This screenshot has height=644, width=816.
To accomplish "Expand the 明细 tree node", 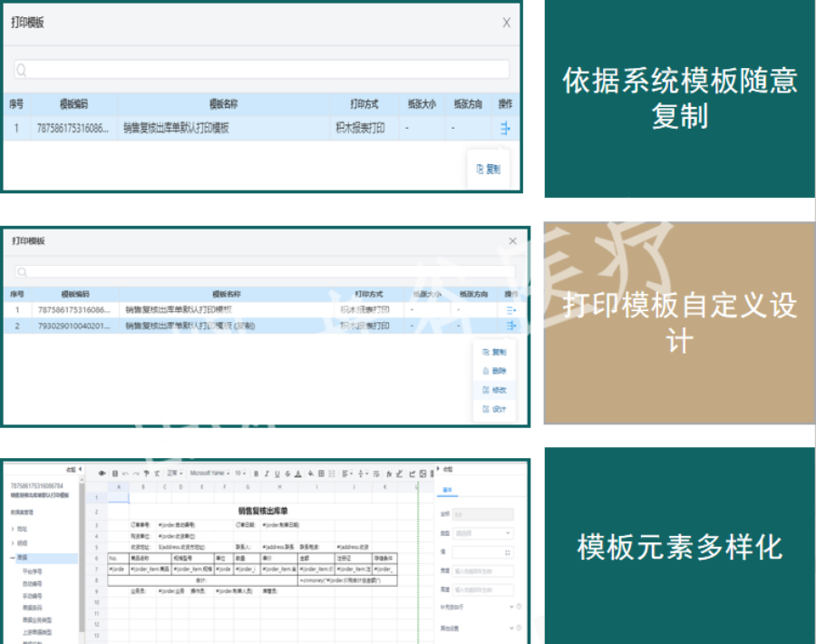I will click(13, 543).
